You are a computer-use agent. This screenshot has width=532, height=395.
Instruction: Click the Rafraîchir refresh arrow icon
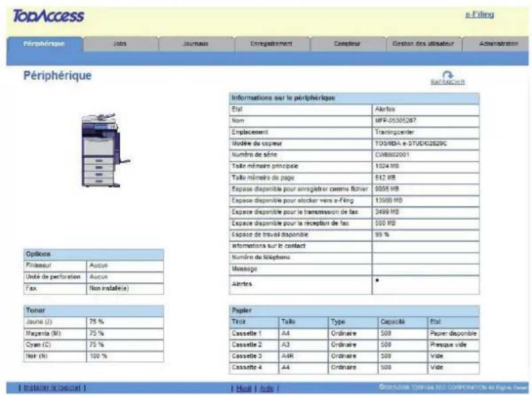[448, 74]
